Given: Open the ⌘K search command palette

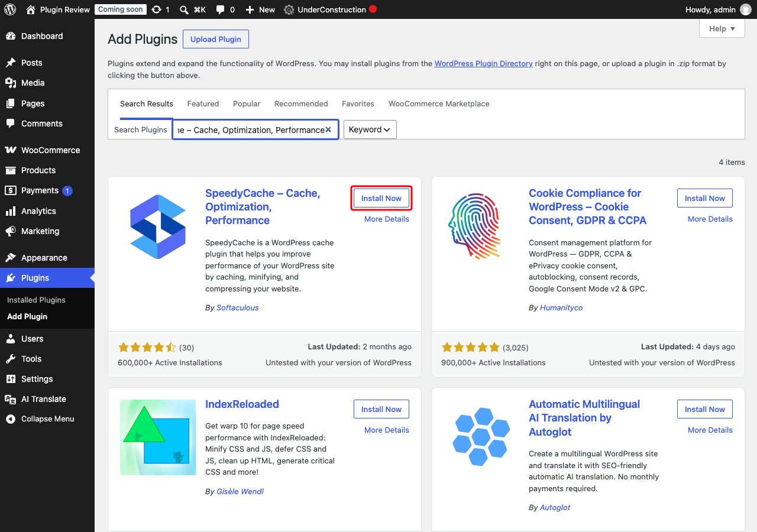Looking at the screenshot, I should pos(193,9).
